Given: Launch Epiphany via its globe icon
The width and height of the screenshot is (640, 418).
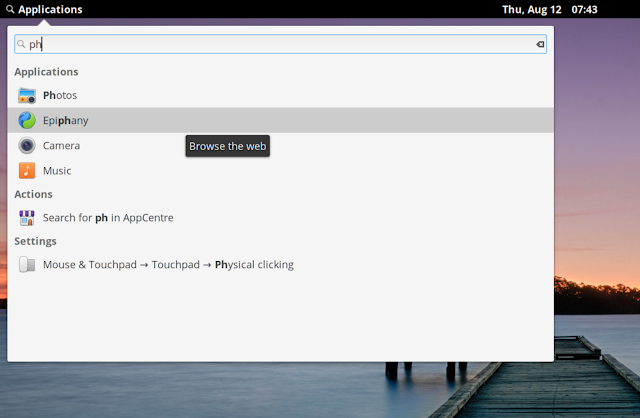Looking at the screenshot, I should point(27,120).
